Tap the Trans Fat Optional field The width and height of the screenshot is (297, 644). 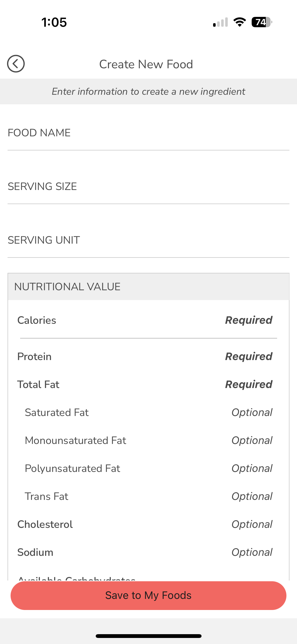click(251, 496)
